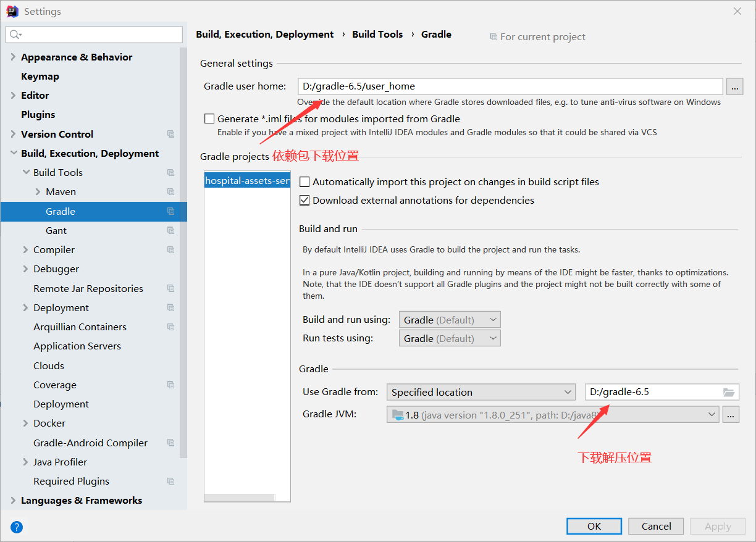This screenshot has height=542, width=756.
Task: Expand the Deployment node with arrow
Action: (25, 307)
